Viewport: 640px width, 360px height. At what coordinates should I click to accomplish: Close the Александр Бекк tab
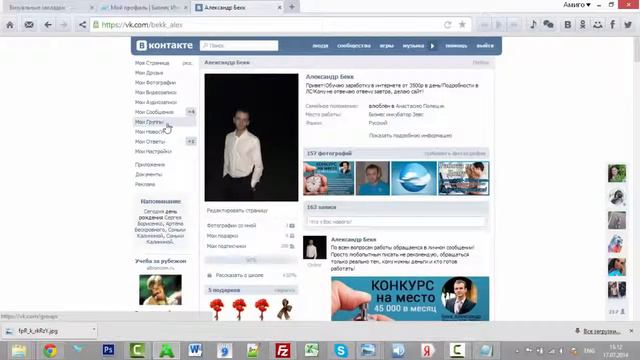pyautogui.click(x=279, y=7)
